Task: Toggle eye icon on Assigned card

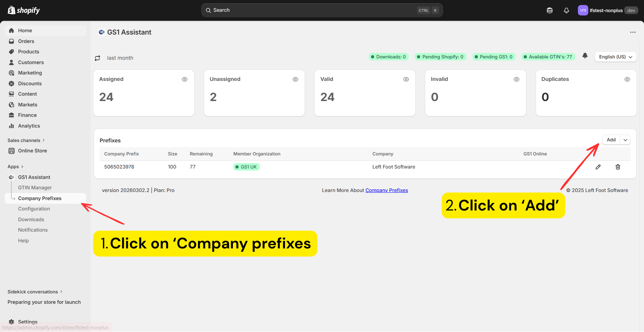Action: 185,79
